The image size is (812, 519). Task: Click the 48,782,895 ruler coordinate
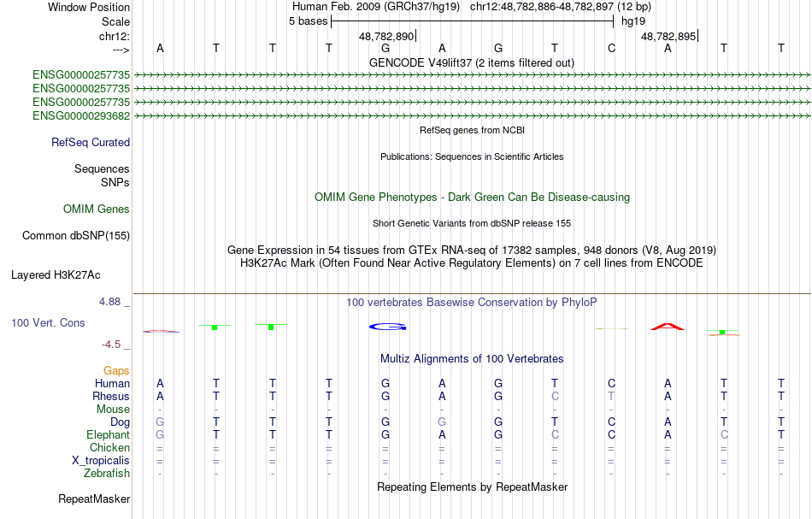[668, 36]
